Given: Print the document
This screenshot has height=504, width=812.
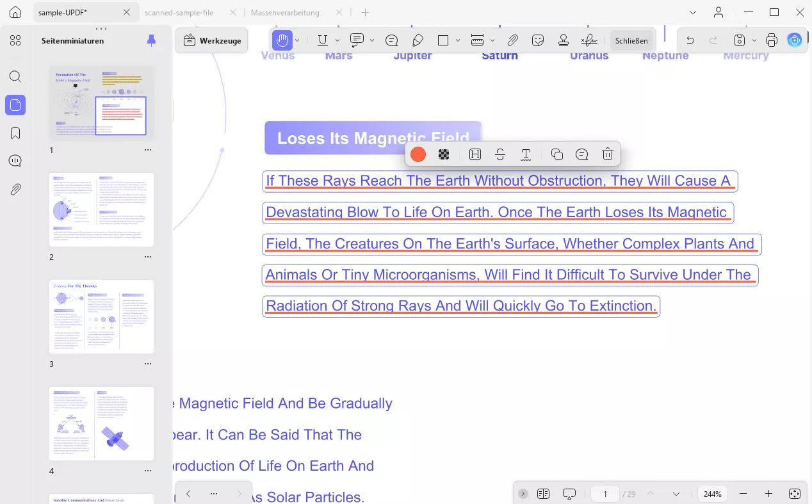Looking at the screenshot, I should coord(772,40).
